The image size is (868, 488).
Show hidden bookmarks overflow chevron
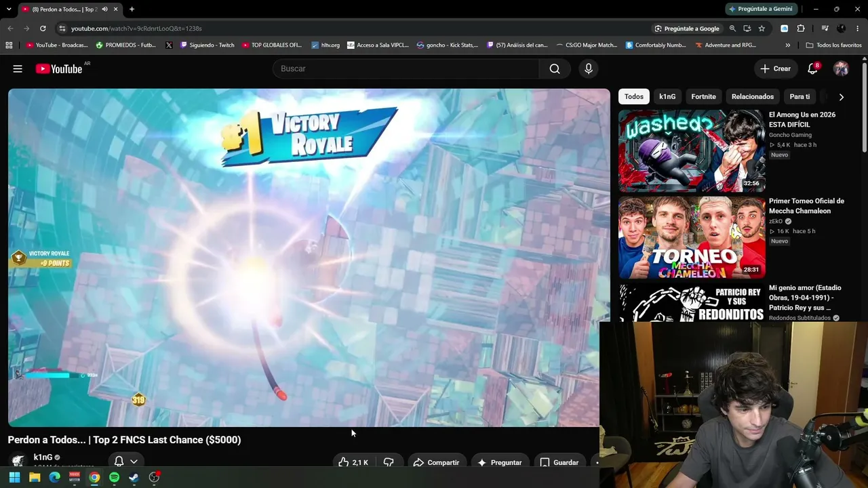coord(787,45)
